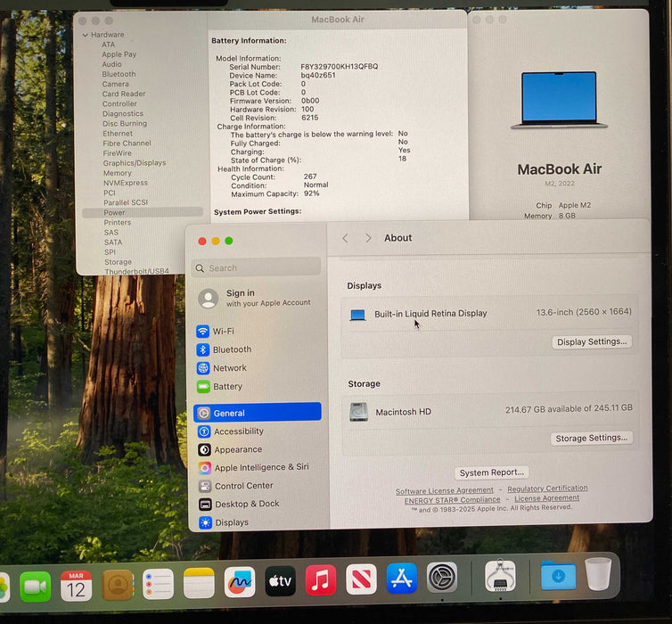
Task: Open the Downloads folder in Dock
Action: click(x=558, y=575)
